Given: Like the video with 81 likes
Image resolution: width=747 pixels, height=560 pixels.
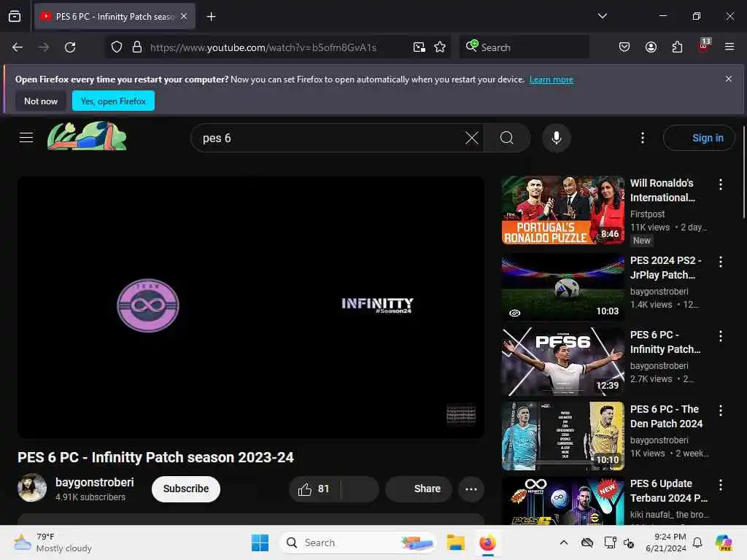Looking at the screenshot, I should (x=314, y=489).
